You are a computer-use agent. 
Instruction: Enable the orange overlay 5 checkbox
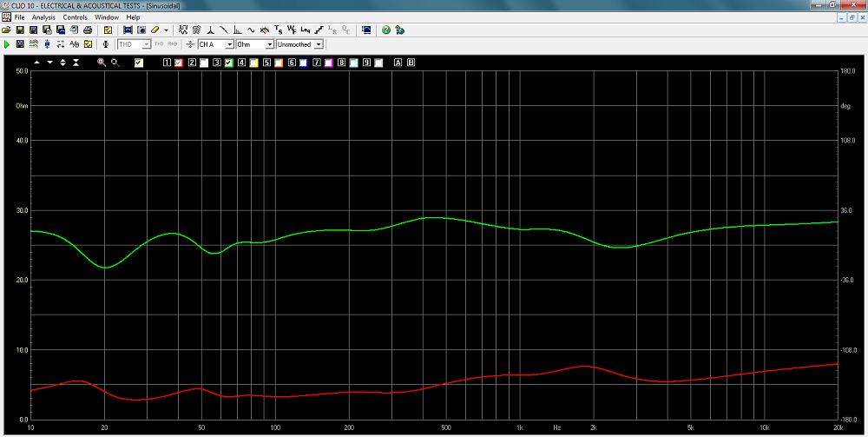coord(279,63)
